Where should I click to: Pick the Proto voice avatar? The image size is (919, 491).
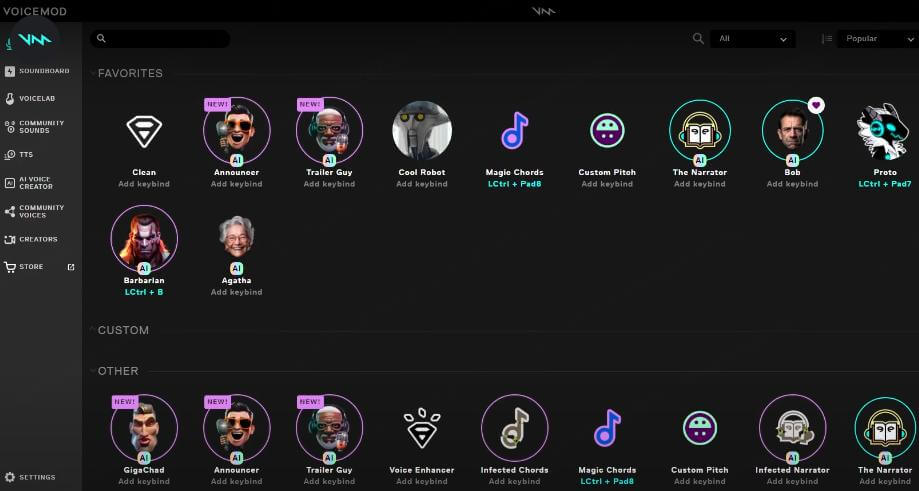click(884, 131)
